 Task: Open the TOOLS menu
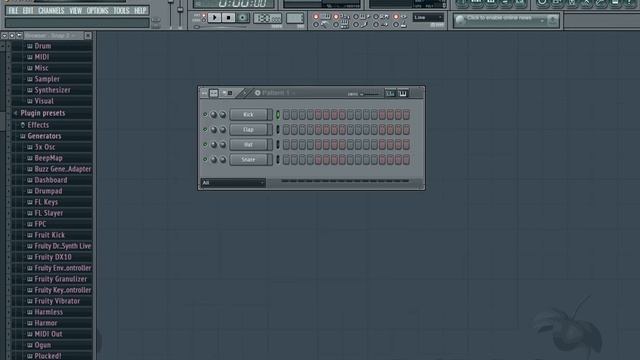click(x=121, y=11)
